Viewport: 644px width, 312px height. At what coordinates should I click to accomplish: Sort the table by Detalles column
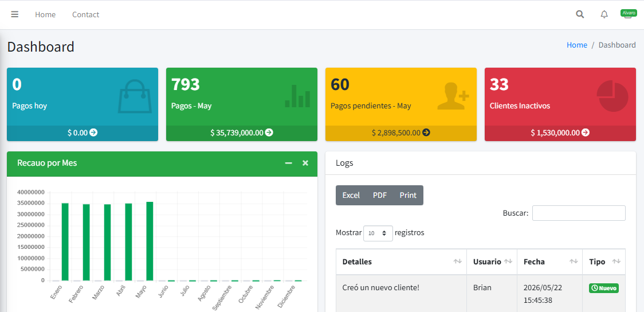[401, 262]
